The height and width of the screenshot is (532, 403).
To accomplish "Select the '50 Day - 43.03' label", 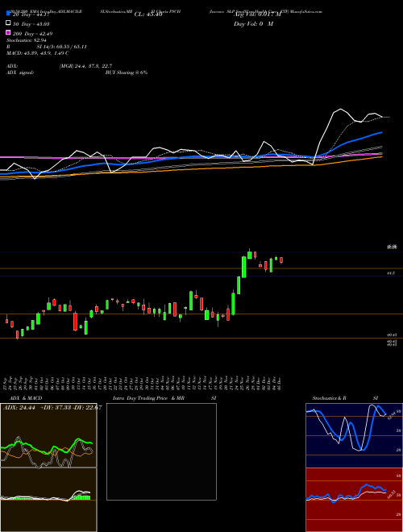I will pyautogui.click(x=31, y=23).
